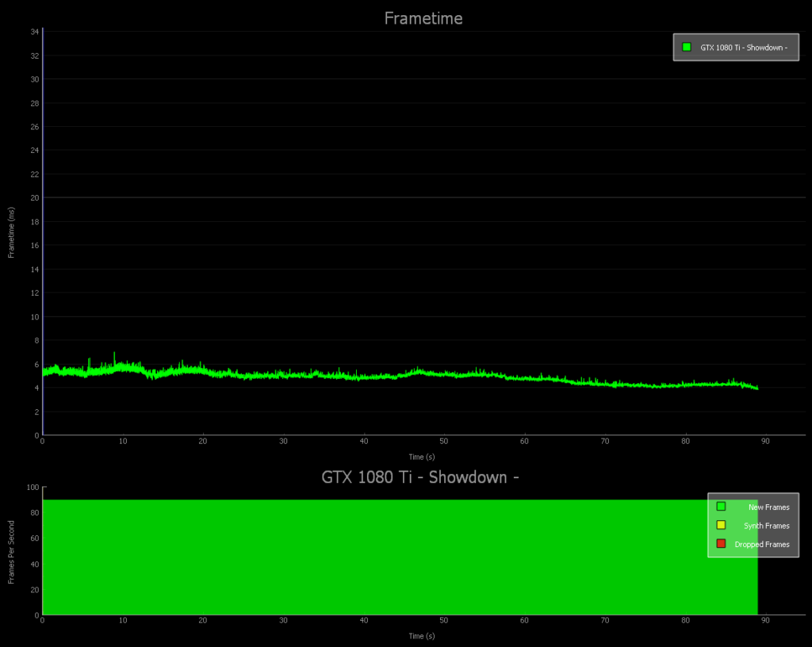Click the red Dropped Frames legend swatch
This screenshot has height=647, width=812.
721,544
